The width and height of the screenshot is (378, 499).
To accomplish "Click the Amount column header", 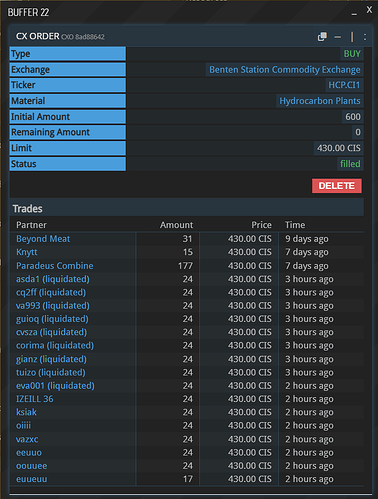I will pyautogui.click(x=176, y=225).
